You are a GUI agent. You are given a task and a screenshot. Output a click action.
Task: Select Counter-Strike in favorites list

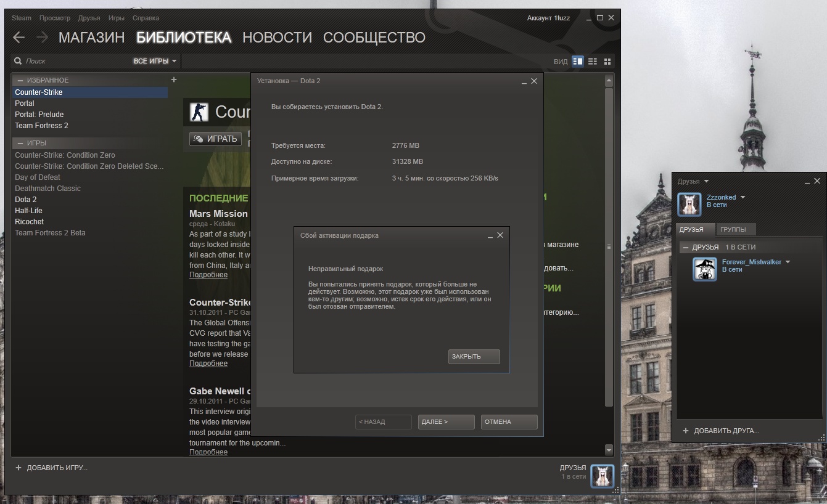(x=90, y=92)
